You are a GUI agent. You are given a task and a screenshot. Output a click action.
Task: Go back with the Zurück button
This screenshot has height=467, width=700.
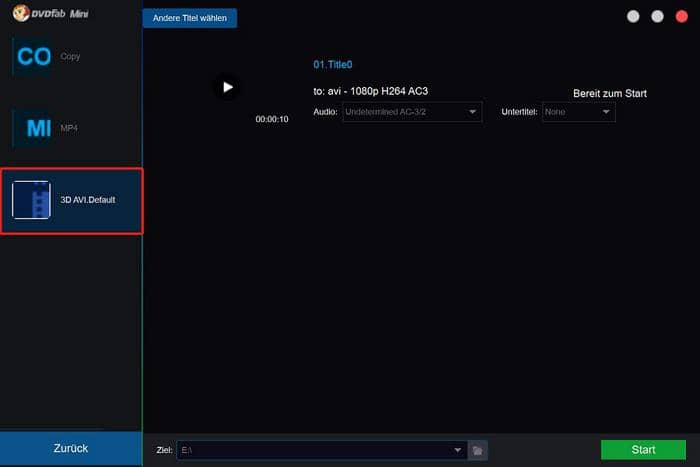point(71,449)
